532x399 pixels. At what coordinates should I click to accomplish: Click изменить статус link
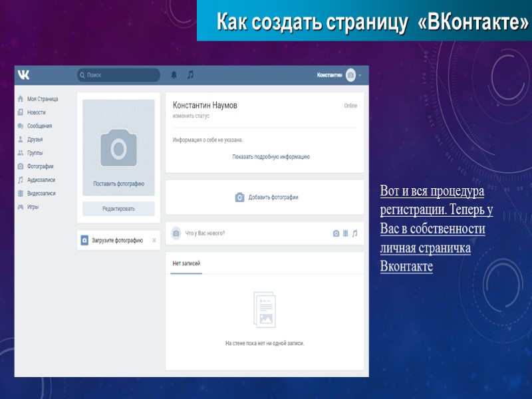(191, 116)
